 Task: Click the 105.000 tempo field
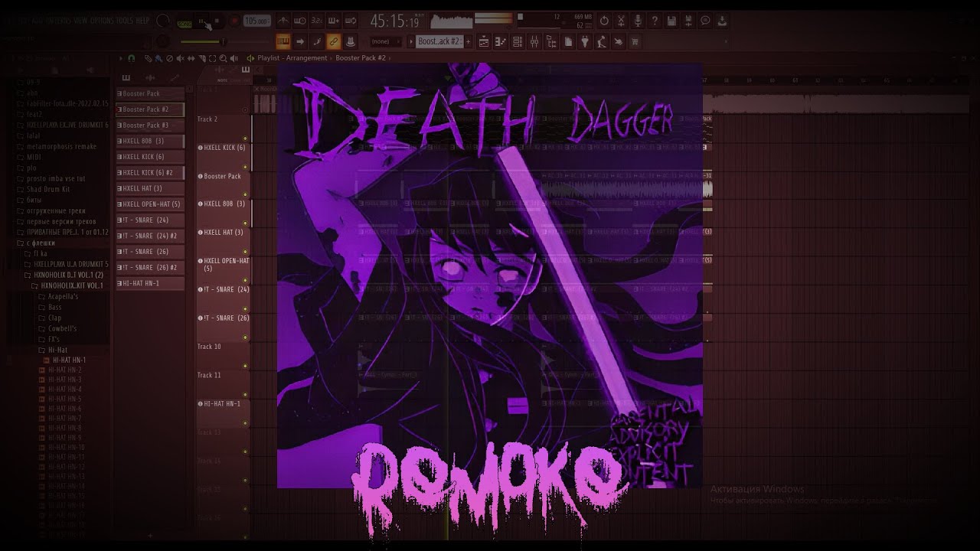[257, 21]
